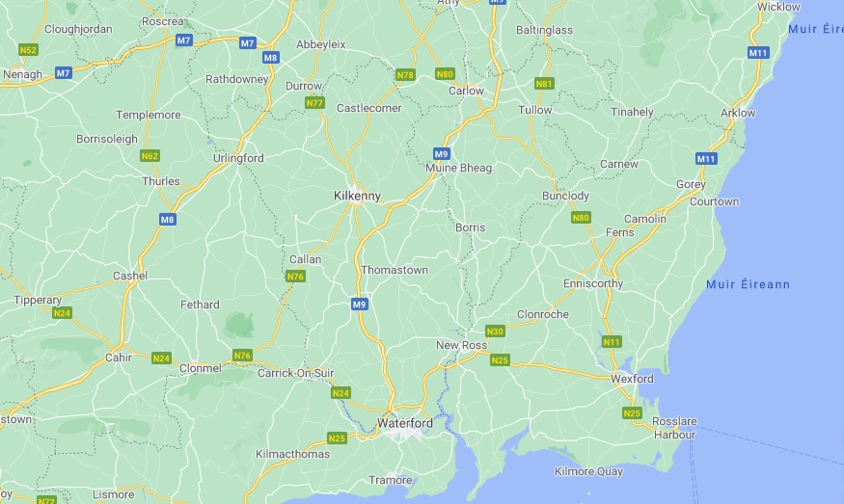Click the Wexford town label
The height and width of the screenshot is (504, 844).
click(632, 379)
